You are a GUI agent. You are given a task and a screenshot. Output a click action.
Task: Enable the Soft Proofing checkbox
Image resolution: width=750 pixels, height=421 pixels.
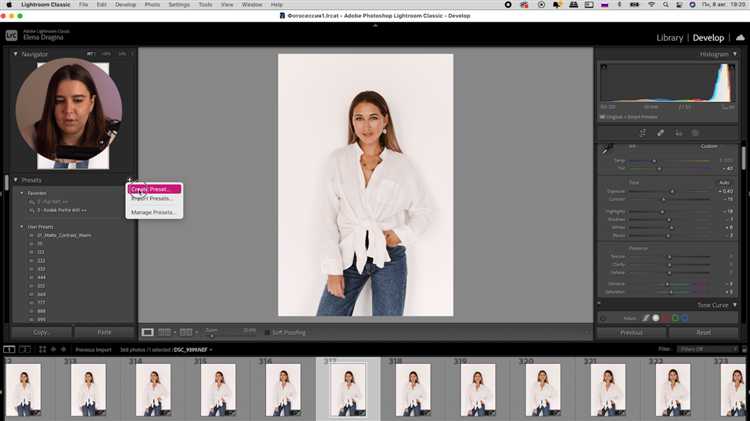pyautogui.click(x=267, y=332)
